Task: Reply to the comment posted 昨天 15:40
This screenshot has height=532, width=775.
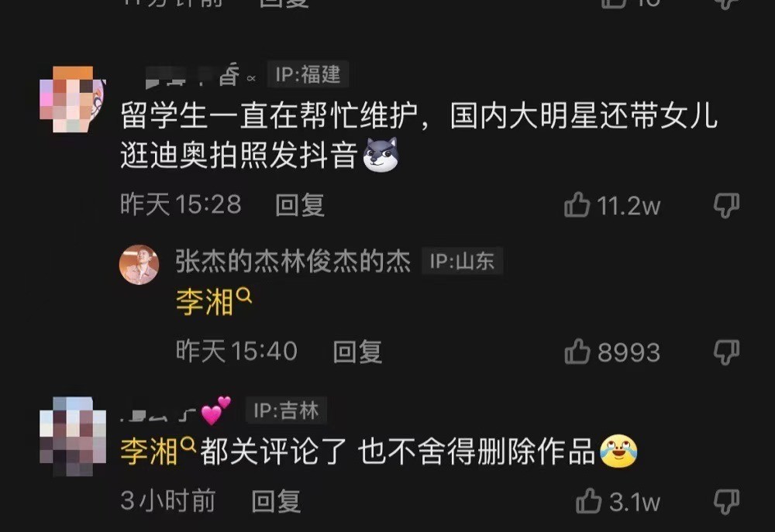Action: pos(356,352)
